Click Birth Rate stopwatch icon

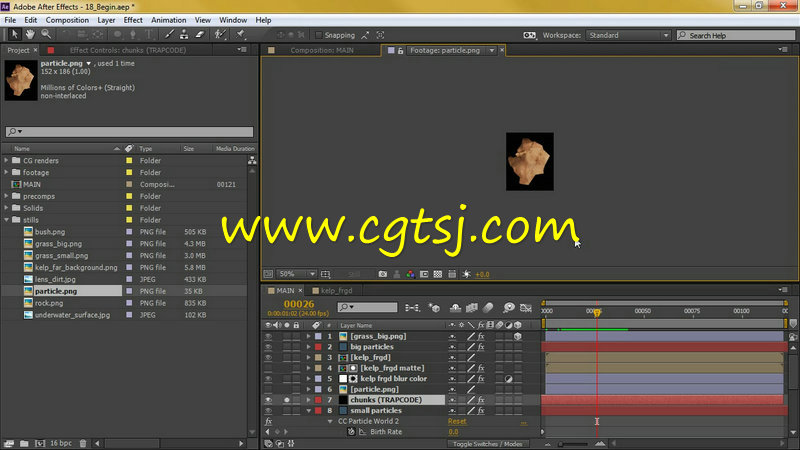pos(351,432)
